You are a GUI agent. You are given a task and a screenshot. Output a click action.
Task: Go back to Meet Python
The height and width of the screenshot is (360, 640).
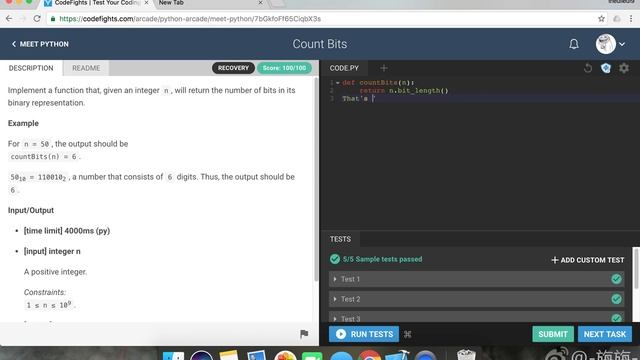click(40, 44)
